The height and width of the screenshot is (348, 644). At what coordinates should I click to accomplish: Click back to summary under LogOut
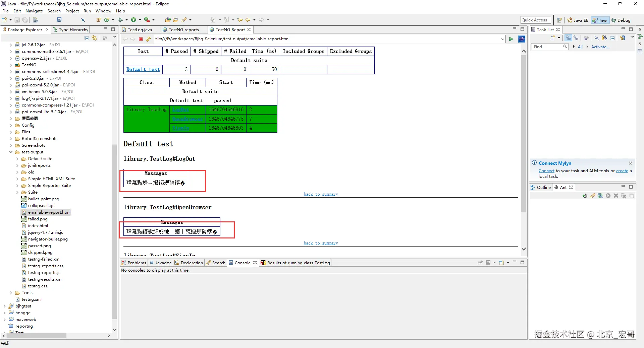(321, 194)
